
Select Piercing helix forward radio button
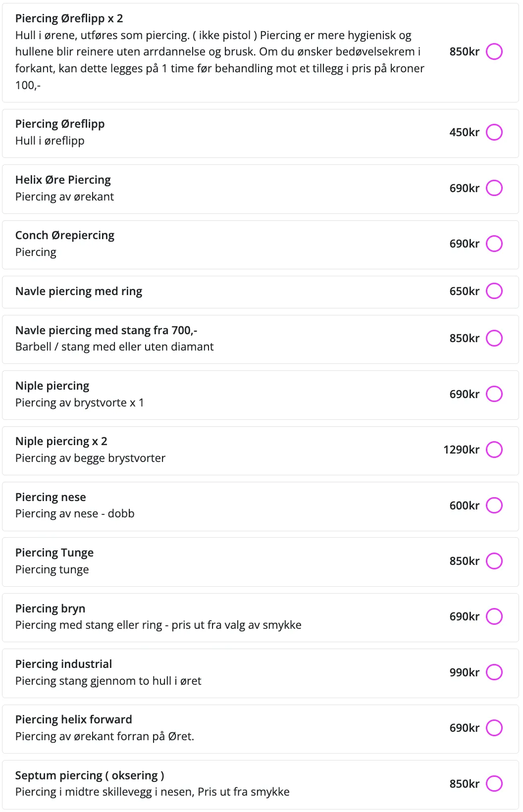click(494, 728)
